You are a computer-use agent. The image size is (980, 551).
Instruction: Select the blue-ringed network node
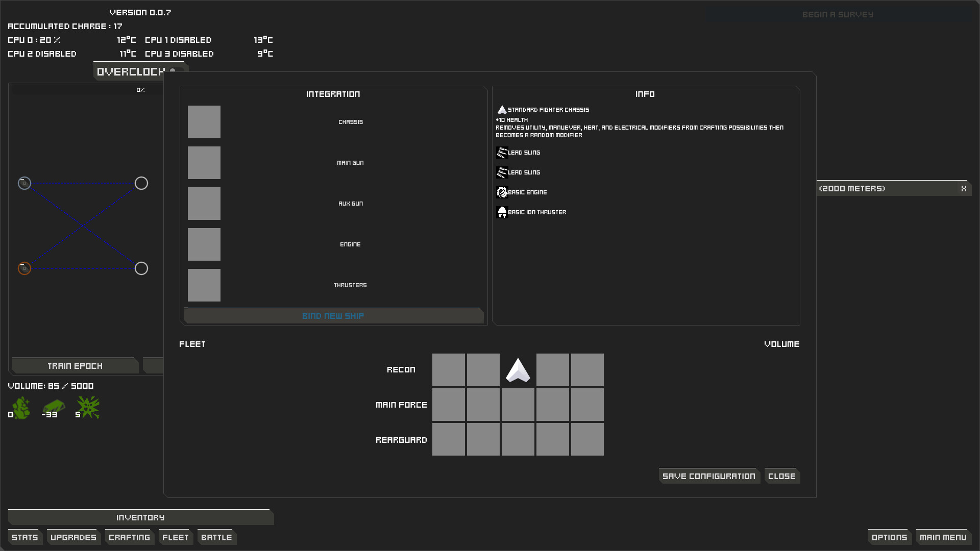(24, 183)
